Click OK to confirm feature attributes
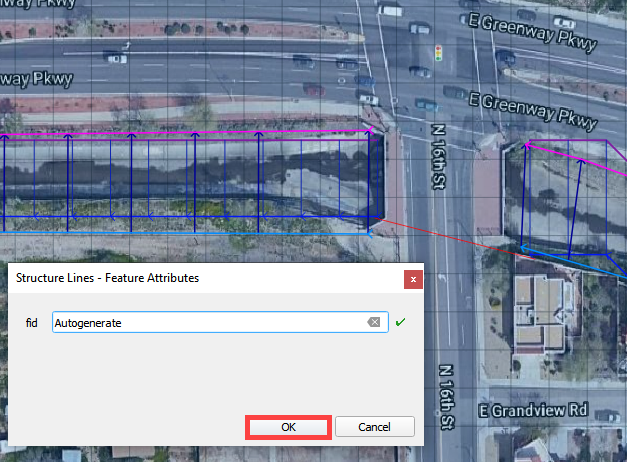The width and height of the screenshot is (627, 462). coord(288,427)
